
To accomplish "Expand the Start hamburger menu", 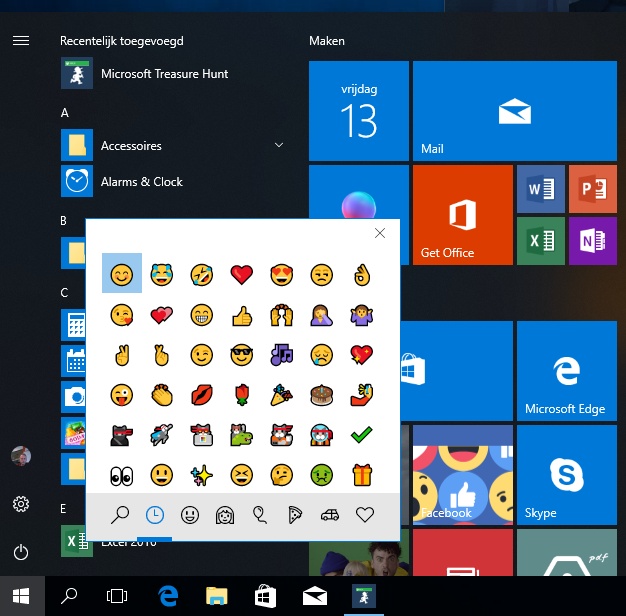I will [x=21, y=41].
